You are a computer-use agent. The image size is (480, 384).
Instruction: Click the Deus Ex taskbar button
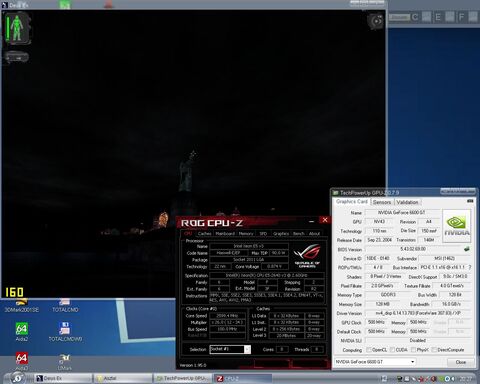(x=63, y=378)
